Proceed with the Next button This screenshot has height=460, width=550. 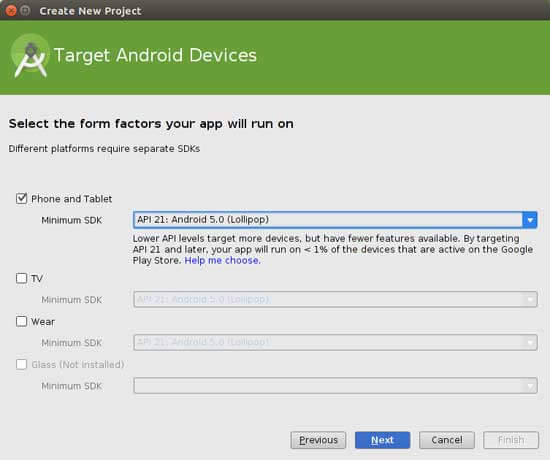coord(382,440)
